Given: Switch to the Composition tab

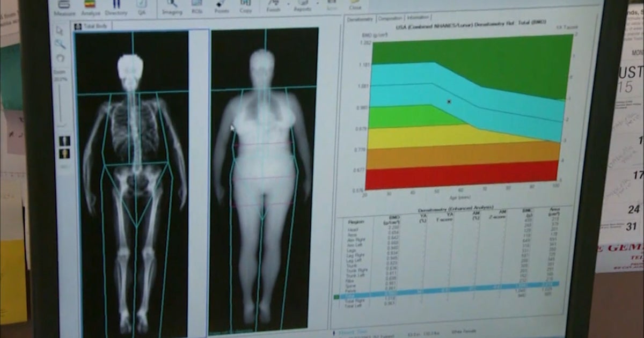Looking at the screenshot, I should pyautogui.click(x=389, y=18).
